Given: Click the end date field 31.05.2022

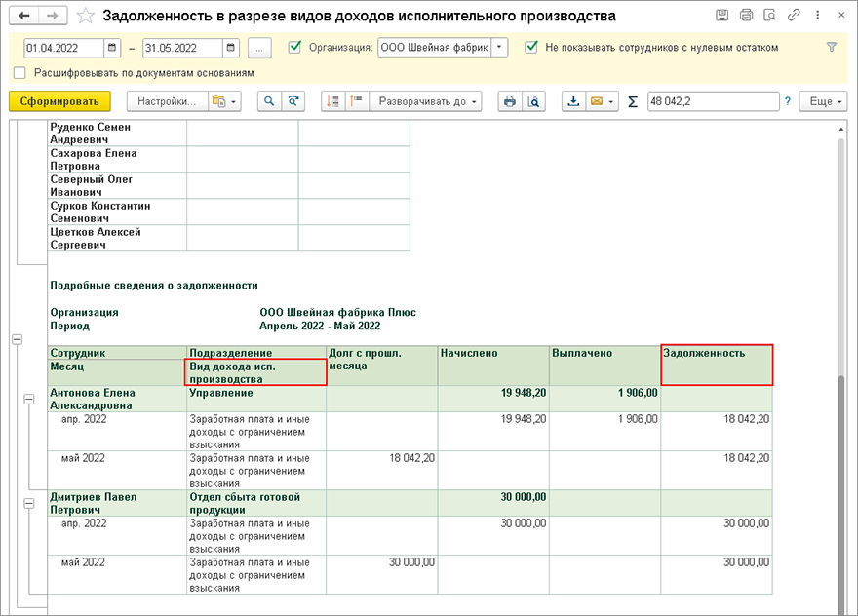Looking at the screenshot, I should pos(182,48).
